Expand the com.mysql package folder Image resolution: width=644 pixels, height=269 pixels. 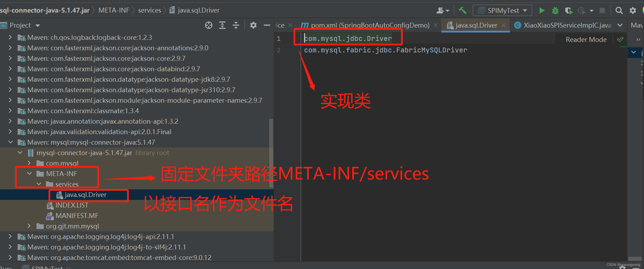coord(29,163)
